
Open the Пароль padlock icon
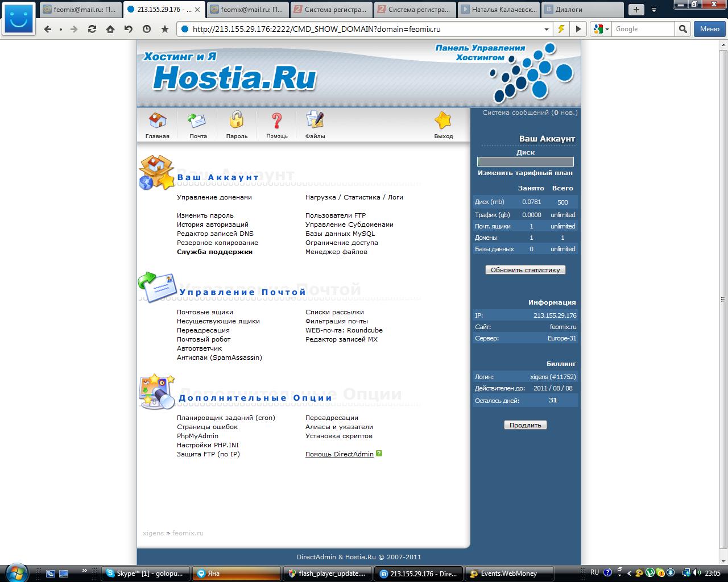pyautogui.click(x=237, y=120)
